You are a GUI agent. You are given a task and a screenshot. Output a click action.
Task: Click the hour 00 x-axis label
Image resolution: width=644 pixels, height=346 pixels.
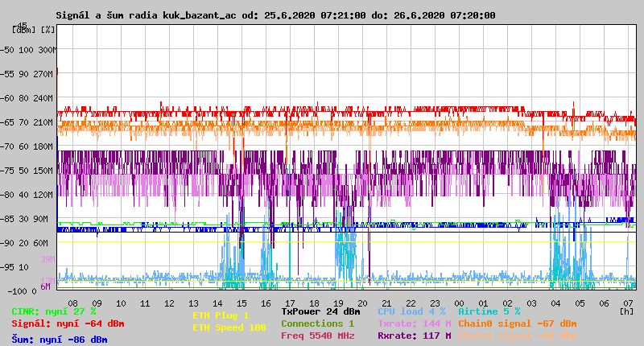click(460, 303)
